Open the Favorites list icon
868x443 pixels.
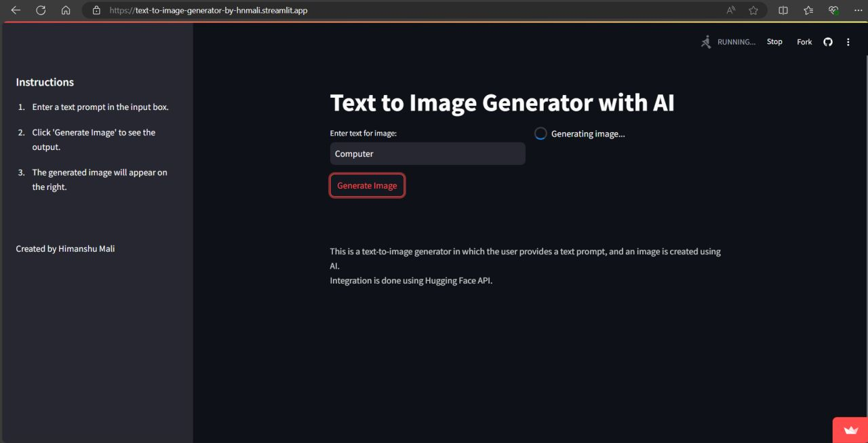coord(808,10)
